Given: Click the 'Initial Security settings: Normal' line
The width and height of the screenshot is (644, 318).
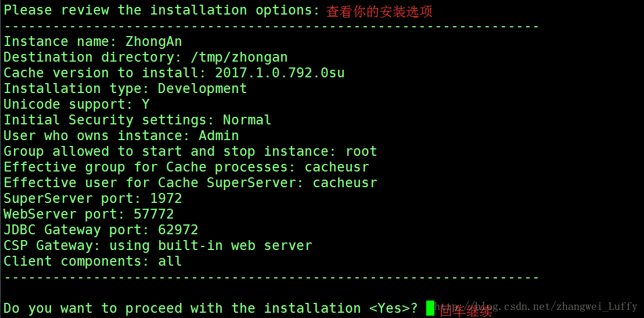Looking at the screenshot, I should tap(138, 120).
